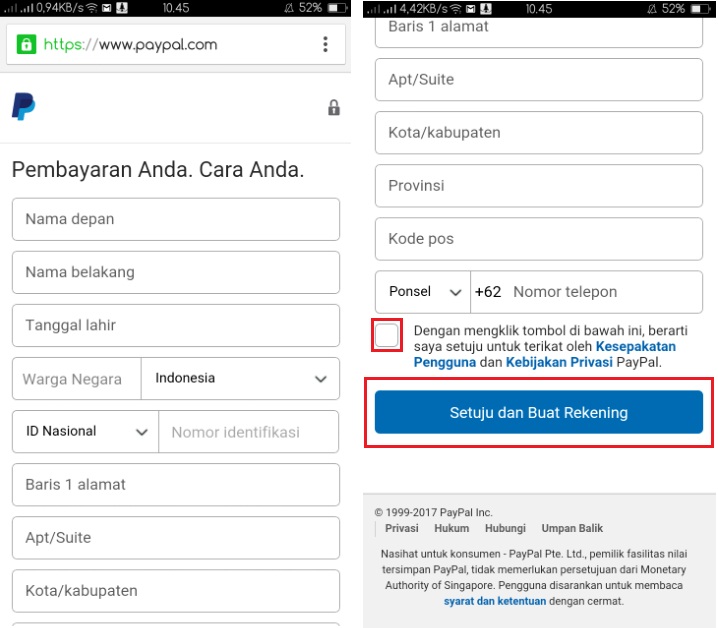The image size is (718, 628).
Task: Open the Hukum footer link
Action: (x=451, y=529)
